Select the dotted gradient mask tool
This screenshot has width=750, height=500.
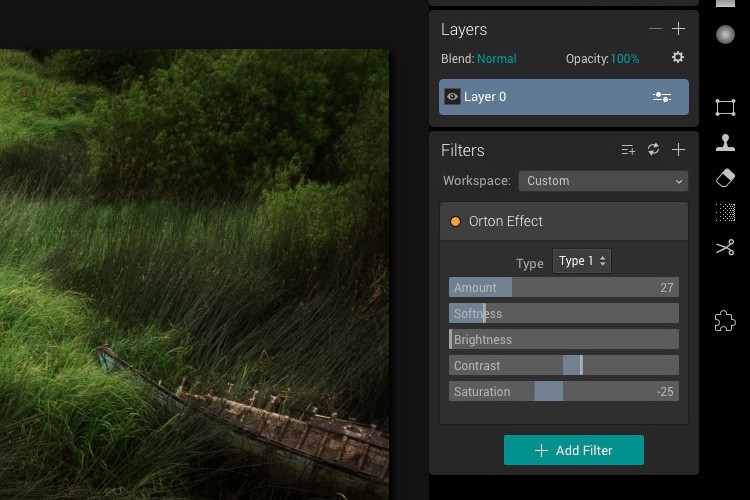click(x=725, y=212)
